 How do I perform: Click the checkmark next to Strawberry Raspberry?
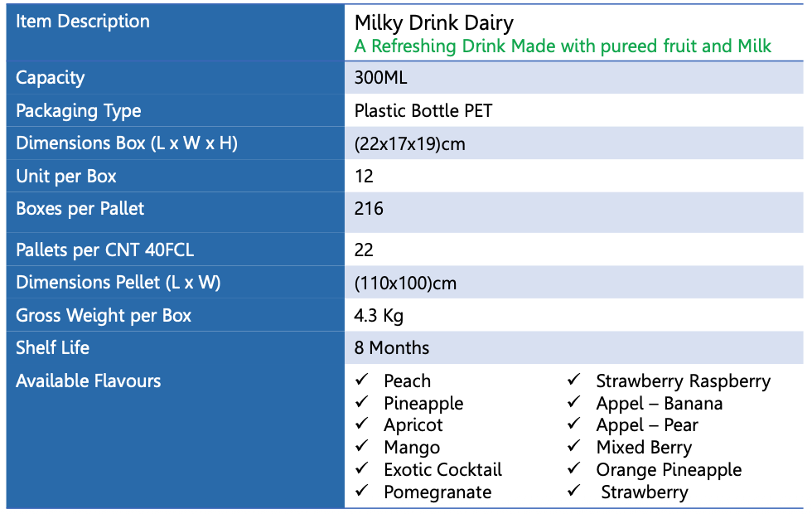tap(573, 380)
